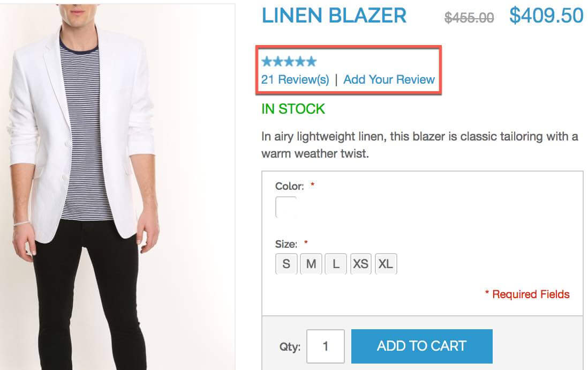This screenshot has height=370, width=588.
Task: Click the $409.50 sale price
Action: (x=546, y=16)
